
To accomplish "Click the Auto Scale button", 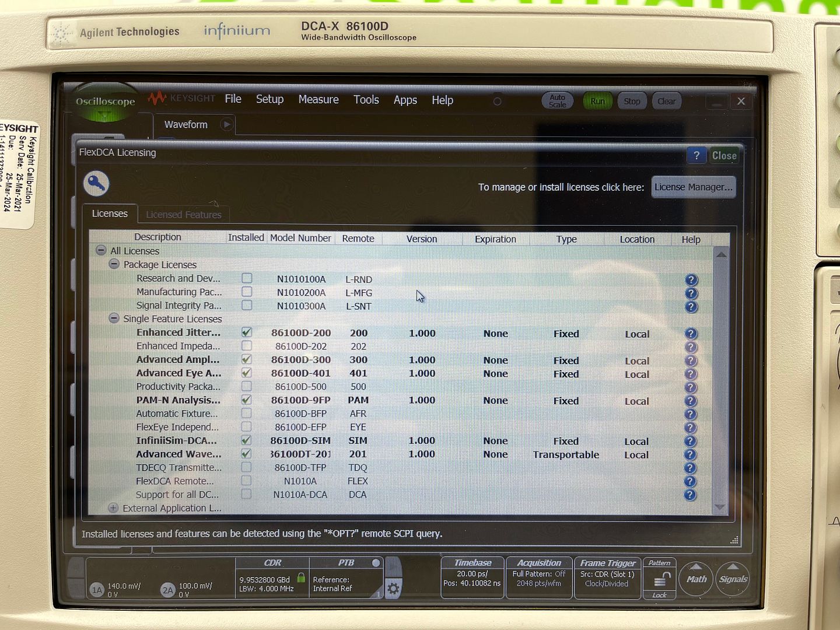I will (x=558, y=101).
